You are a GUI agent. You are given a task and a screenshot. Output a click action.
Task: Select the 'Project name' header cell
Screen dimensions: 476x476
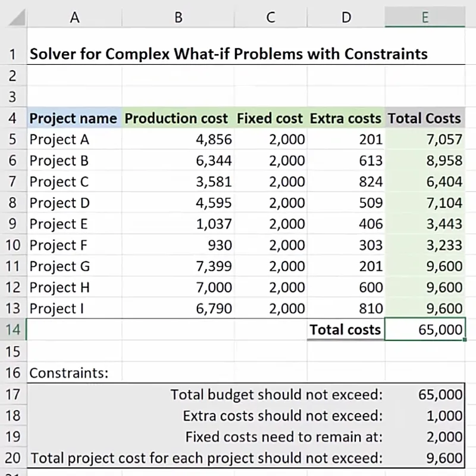click(x=74, y=118)
